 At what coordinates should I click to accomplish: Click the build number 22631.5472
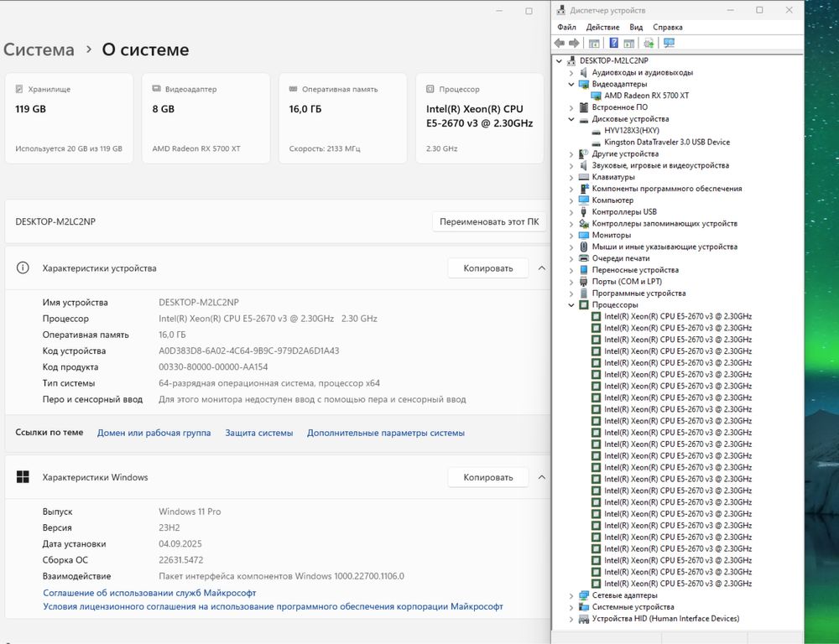(181, 560)
